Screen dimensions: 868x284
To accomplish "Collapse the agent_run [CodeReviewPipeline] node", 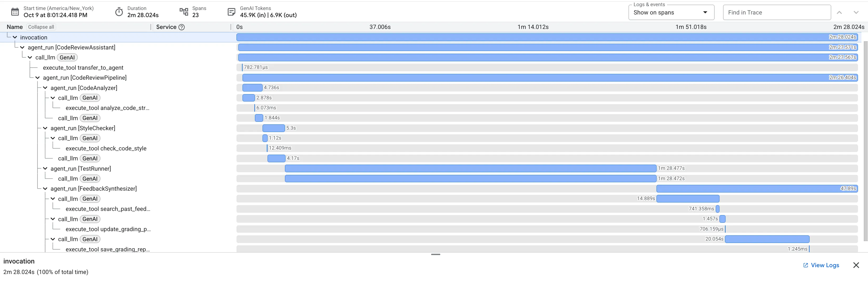I will [37, 78].
